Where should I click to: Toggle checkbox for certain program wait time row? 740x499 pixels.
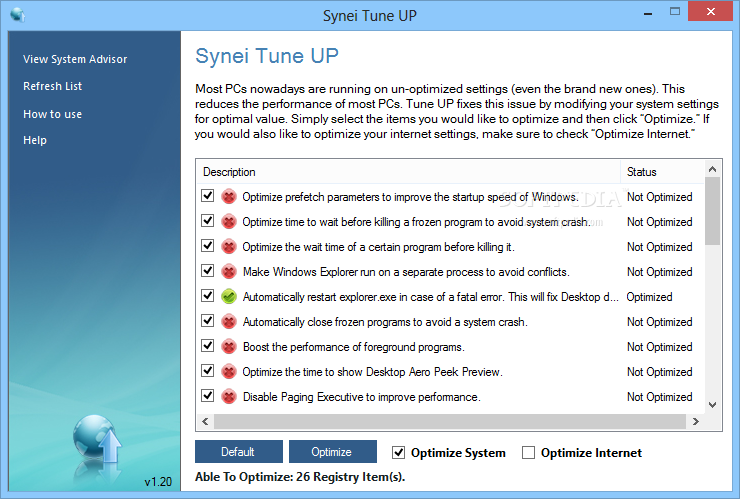point(208,245)
